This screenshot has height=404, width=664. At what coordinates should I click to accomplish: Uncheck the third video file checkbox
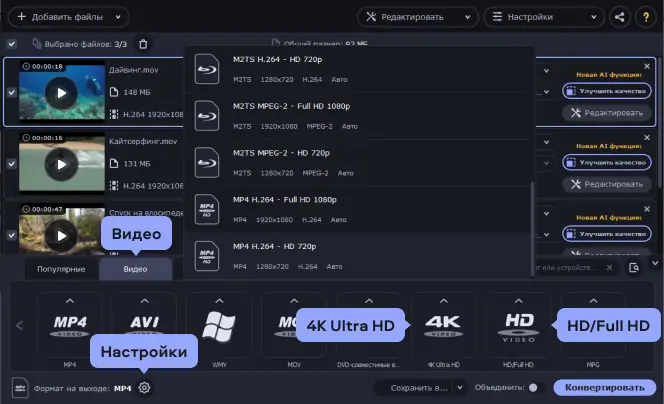point(12,235)
